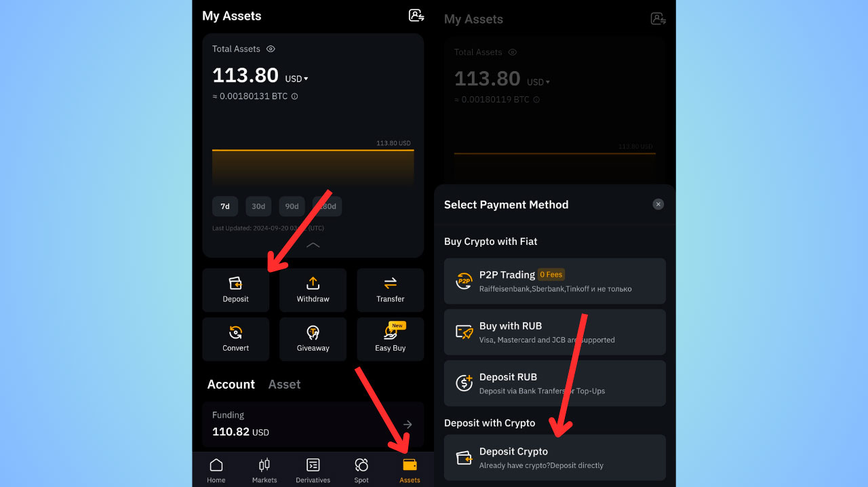This screenshot has height=487, width=868.
Task: Click the orange asset balance chart line
Action: point(313,150)
